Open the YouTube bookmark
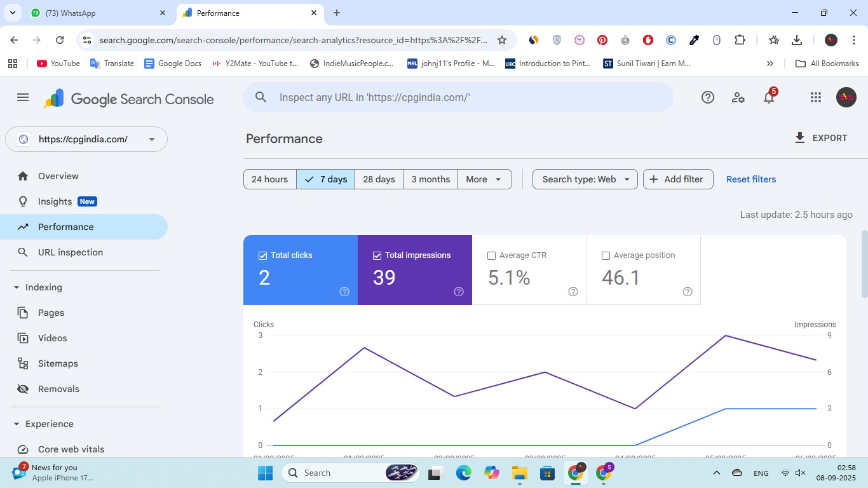 [58, 64]
